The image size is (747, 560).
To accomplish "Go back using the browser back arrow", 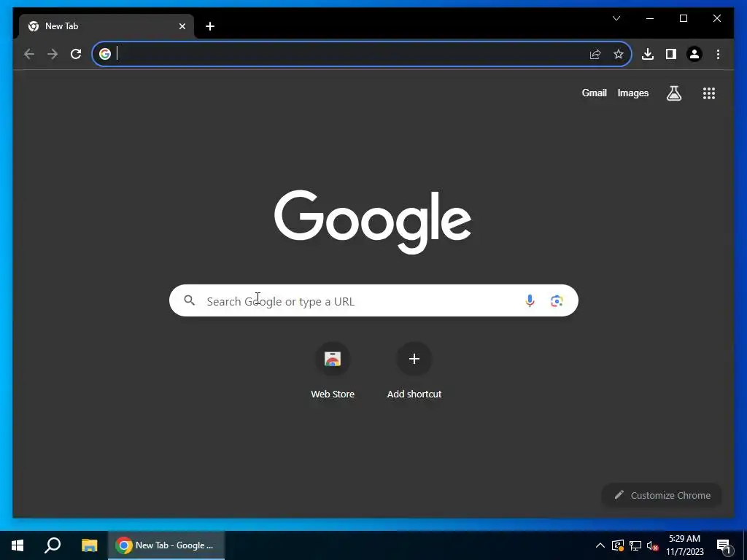I will click(x=29, y=54).
